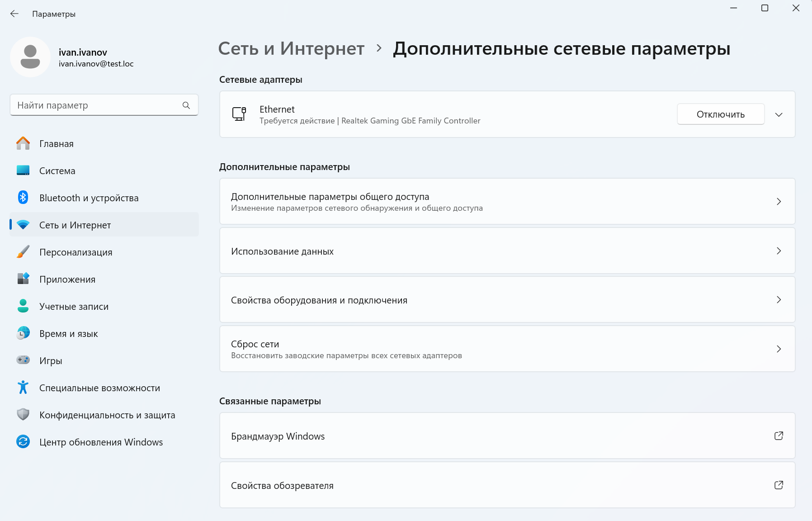Click the paintbrush Персонализация icon
This screenshot has width=812, height=521.
tap(23, 252)
